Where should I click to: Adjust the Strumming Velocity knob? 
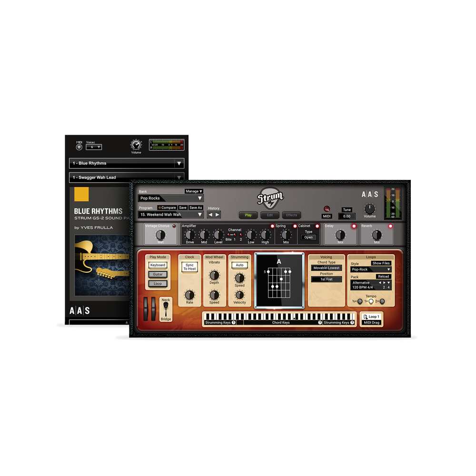coord(239,295)
